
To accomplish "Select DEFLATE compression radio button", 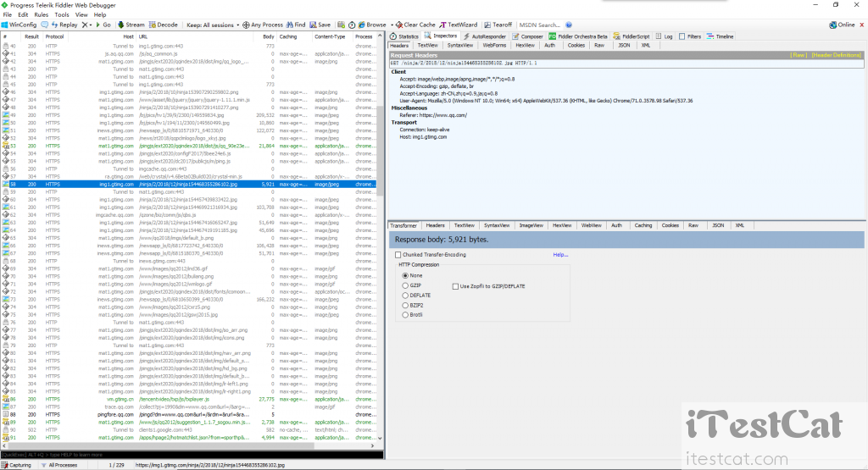I will click(405, 296).
